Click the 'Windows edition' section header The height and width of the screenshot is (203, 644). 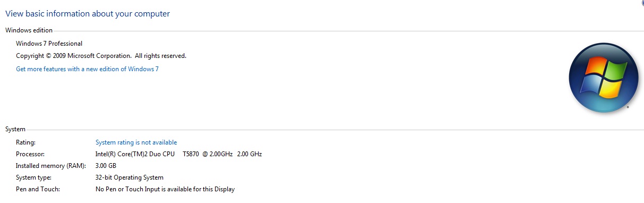tap(29, 31)
